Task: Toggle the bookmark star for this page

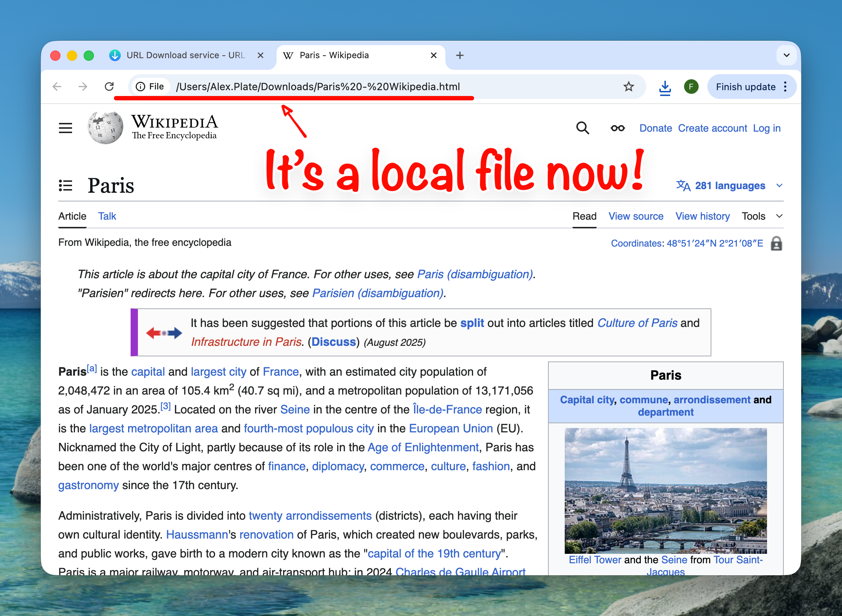Action: (x=628, y=87)
